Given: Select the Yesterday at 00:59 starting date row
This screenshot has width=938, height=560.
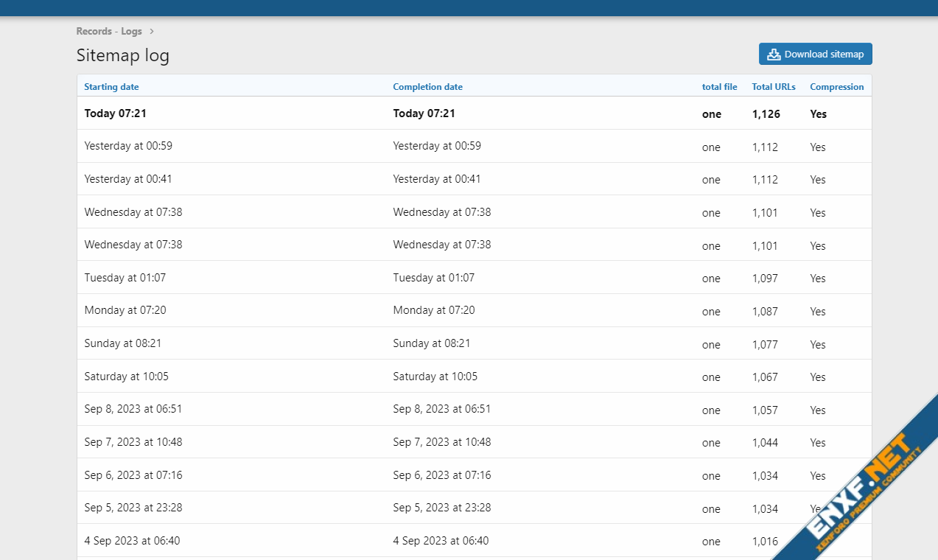Looking at the screenshot, I should [x=128, y=146].
